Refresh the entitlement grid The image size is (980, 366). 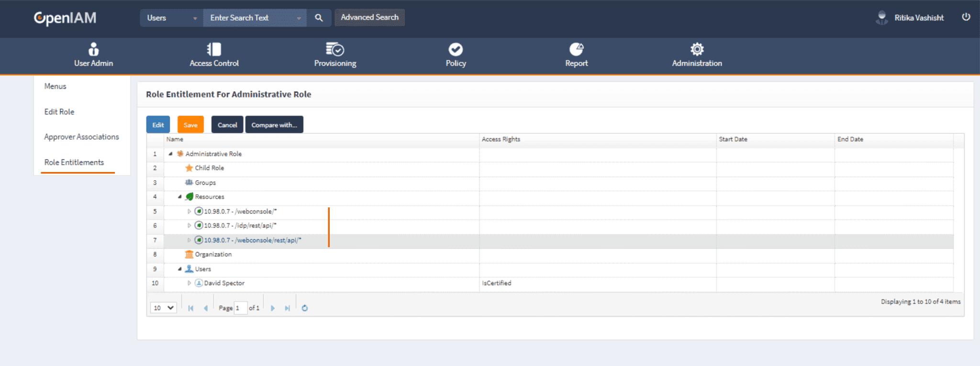pyautogui.click(x=305, y=308)
